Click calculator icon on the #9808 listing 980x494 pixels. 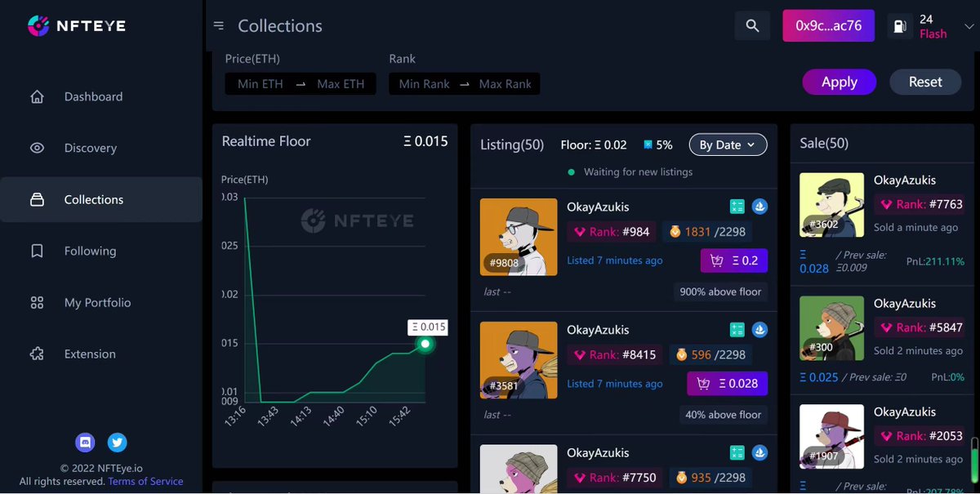point(737,207)
